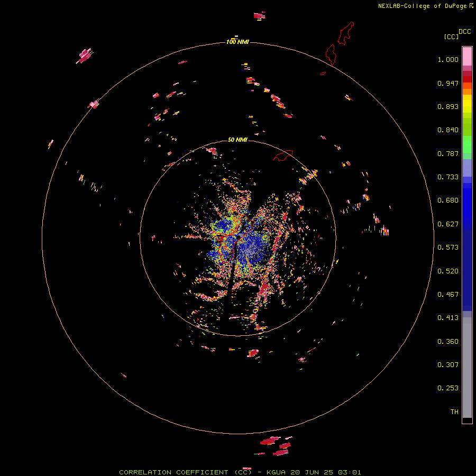Click the 0.680 color scale value
Screen dimensions: 476x476
pos(448,200)
